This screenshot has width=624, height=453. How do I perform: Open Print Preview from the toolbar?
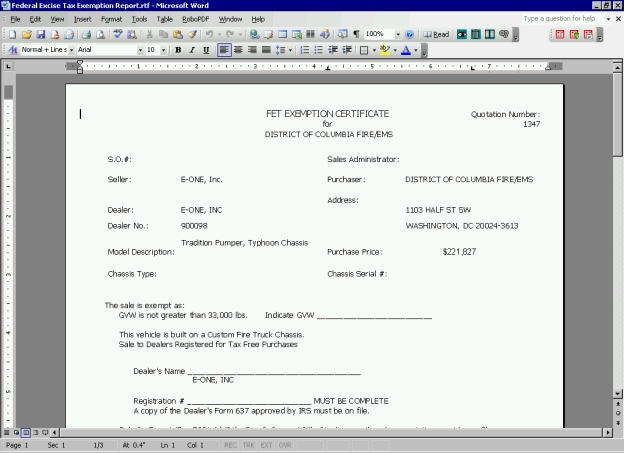100,35
